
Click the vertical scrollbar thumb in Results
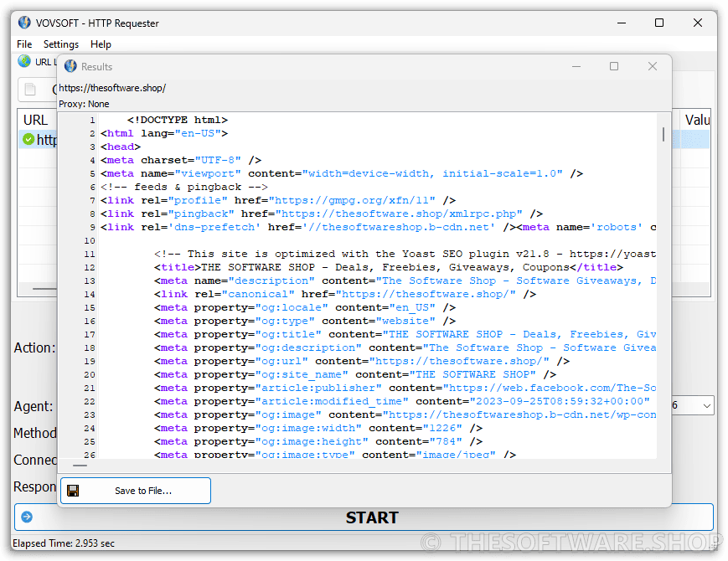tap(663, 135)
